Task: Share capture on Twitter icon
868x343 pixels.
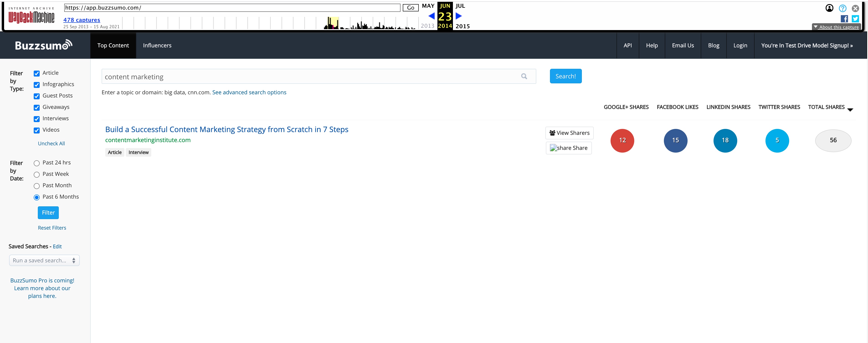Action: [855, 18]
